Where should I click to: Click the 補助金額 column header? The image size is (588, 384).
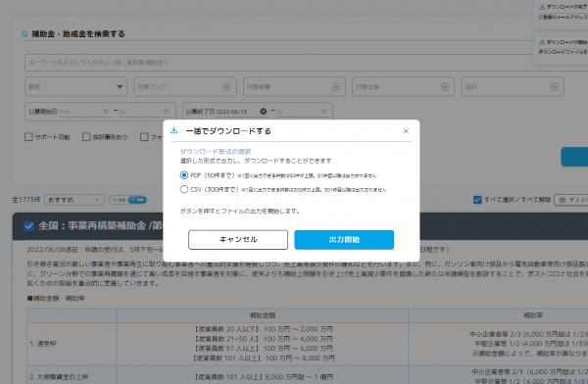(263, 315)
